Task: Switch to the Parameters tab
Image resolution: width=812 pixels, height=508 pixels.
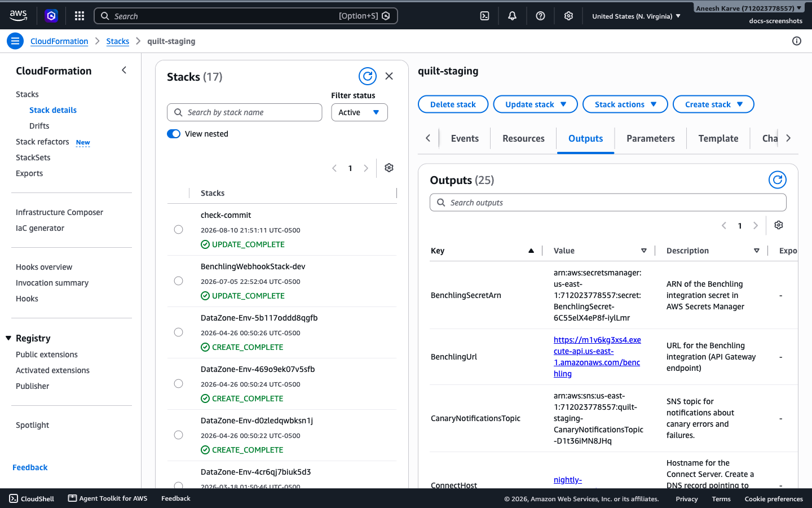Action: coord(651,138)
